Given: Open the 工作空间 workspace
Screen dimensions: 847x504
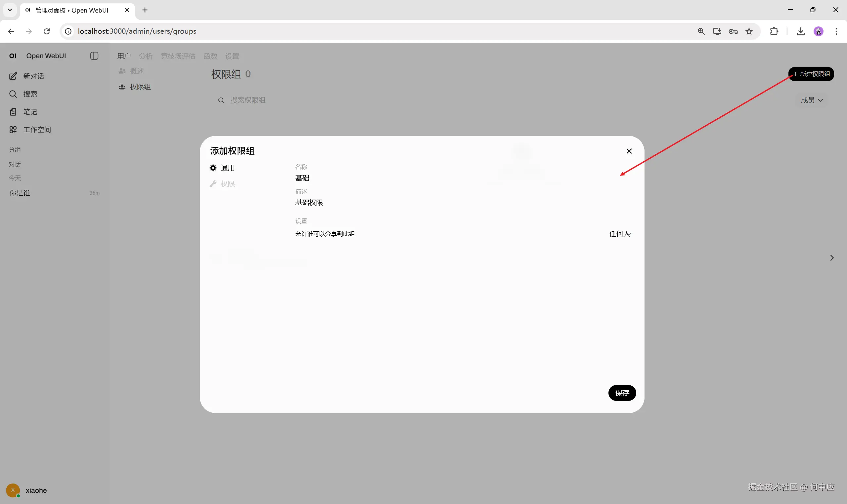Looking at the screenshot, I should click(37, 130).
